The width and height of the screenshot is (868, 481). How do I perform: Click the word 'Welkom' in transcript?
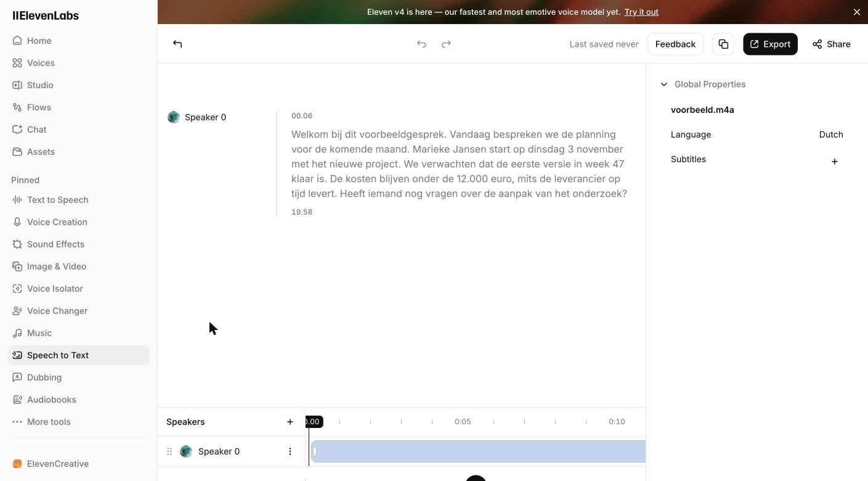309,134
